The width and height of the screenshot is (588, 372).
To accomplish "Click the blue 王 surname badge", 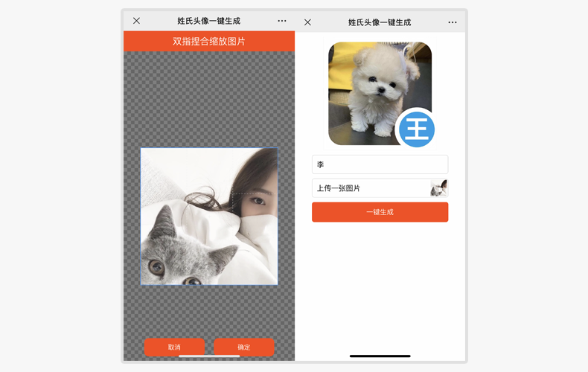I will click(x=417, y=129).
